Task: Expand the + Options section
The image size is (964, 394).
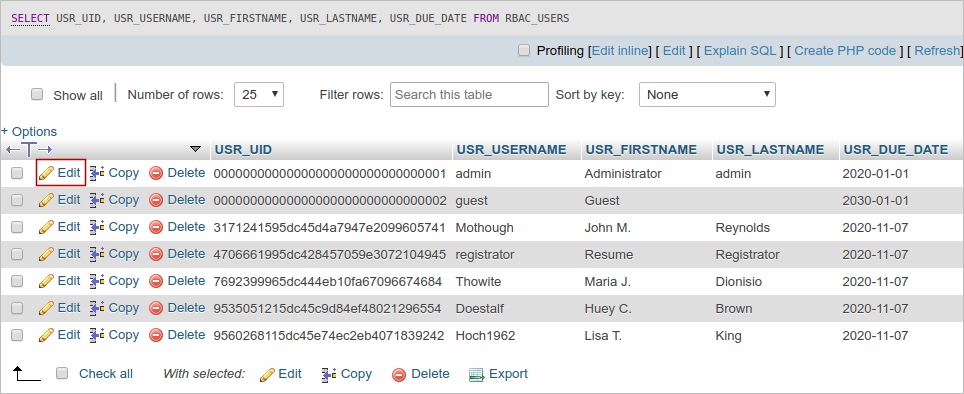Action: pos(29,132)
